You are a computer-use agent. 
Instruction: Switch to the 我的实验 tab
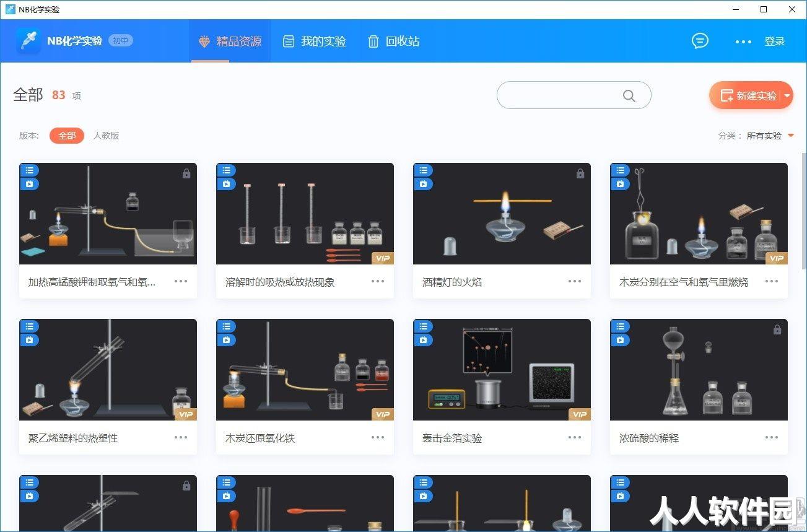(x=315, y=41)
